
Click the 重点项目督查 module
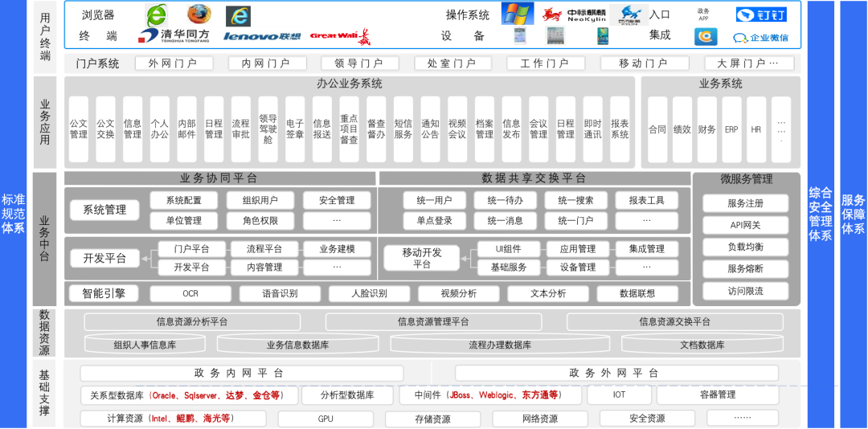350,129
